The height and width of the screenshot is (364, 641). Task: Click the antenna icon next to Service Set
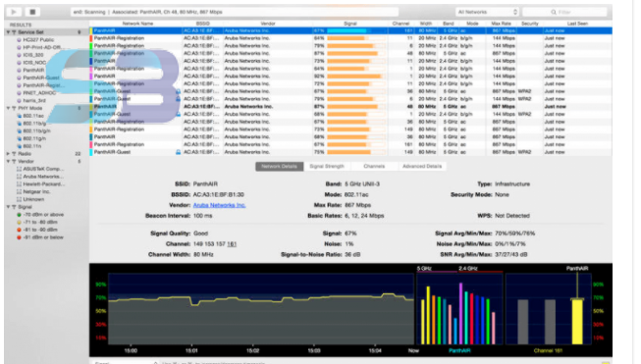pyautogui.click(x=14, y=32)
